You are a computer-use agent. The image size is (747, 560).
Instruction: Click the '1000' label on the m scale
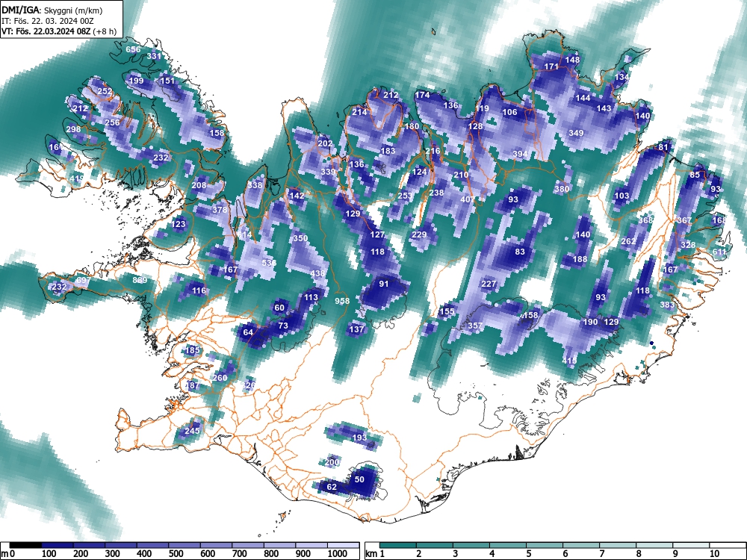coord(338,554)
